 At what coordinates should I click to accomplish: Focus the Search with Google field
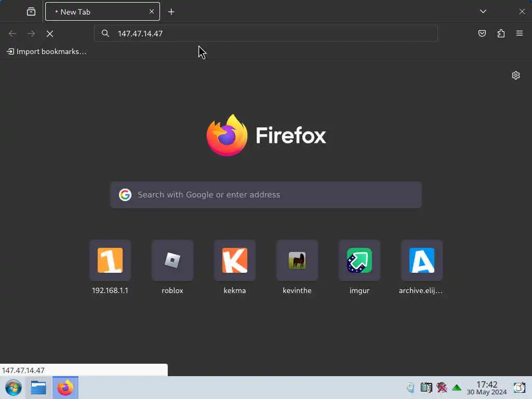tap(266, 195)
